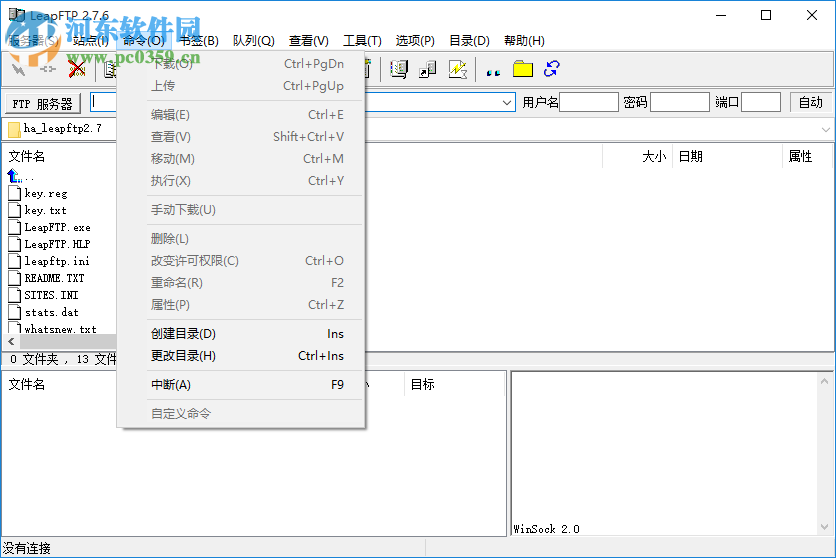Click the FTP 服务器 button

43,103
